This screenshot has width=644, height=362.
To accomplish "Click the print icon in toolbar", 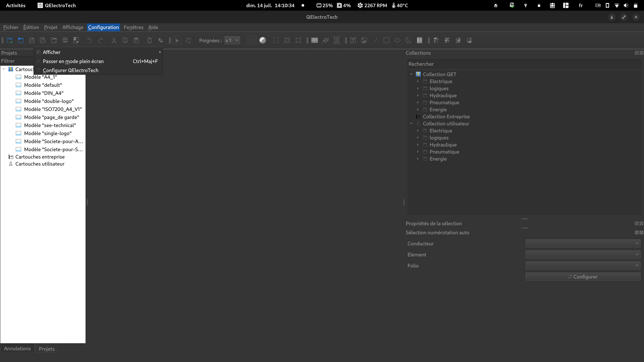I will coord(65,40).
